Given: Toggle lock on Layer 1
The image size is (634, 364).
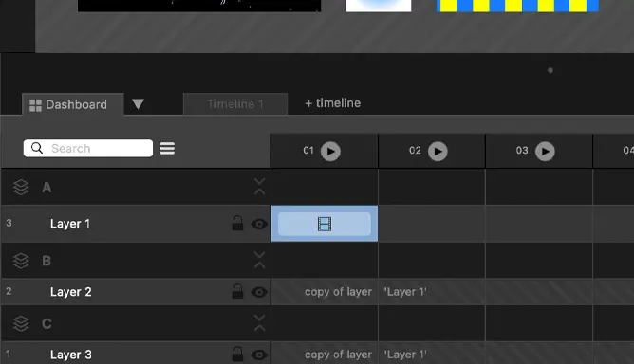Looking at the screenshot, I should point(237,223).
